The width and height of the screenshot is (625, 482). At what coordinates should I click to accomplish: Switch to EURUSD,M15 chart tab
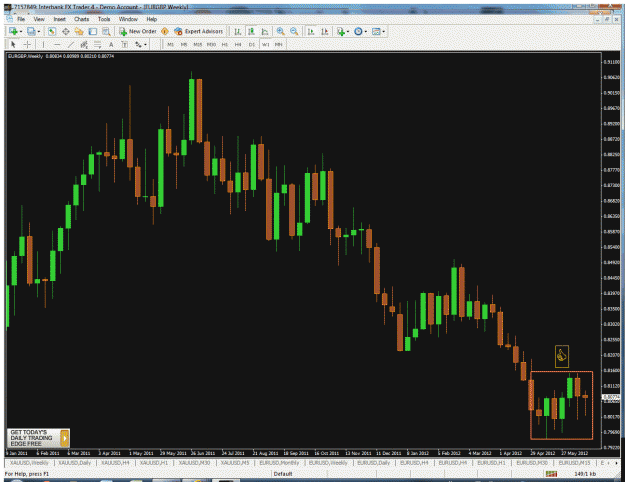click(574, 463)
